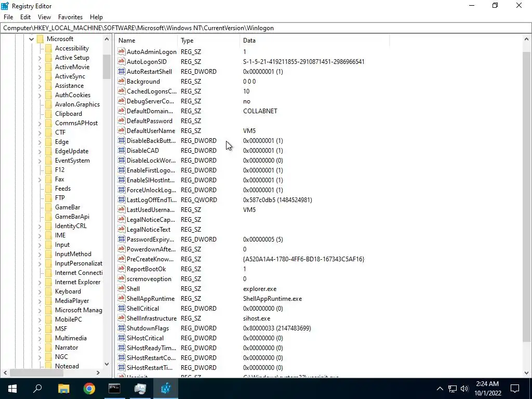
Task: Click the Microsoft folder icon in tree
Action: (41, 38)
